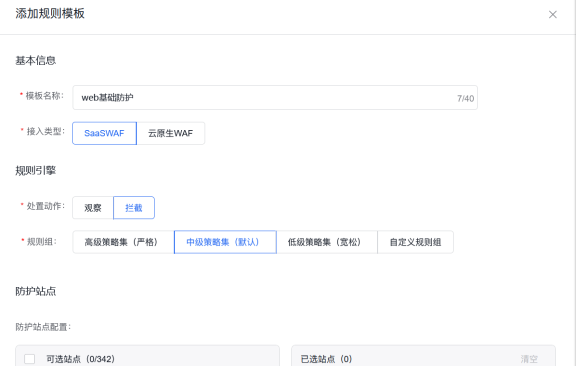Select SaaSWAF access type
The height and width of the screenshot is (366, 576).
104,133
